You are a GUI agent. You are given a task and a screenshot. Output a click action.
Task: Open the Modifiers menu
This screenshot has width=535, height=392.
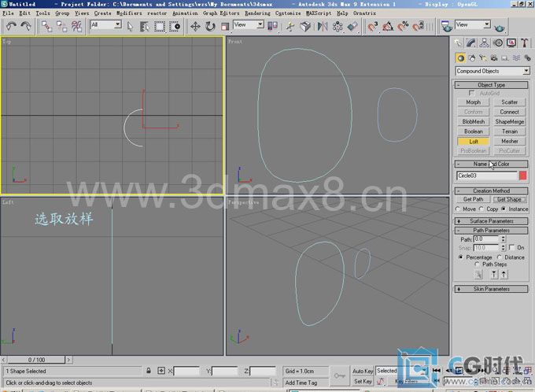pos(129,13)
